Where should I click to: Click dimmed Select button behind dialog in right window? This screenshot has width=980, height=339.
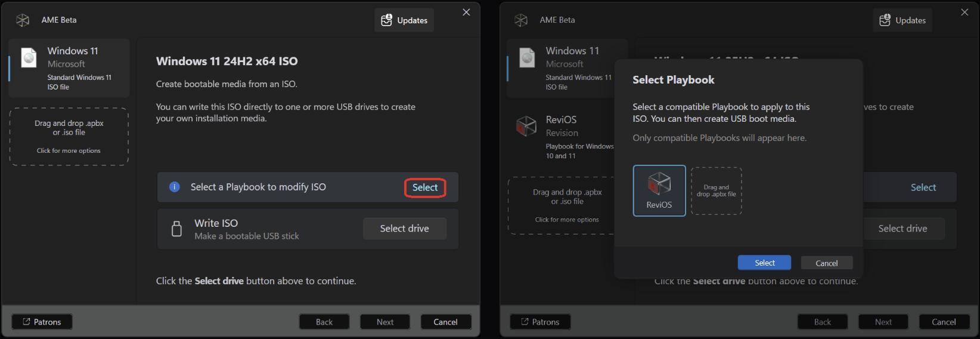pyautogui.click(x=923, y=187)
